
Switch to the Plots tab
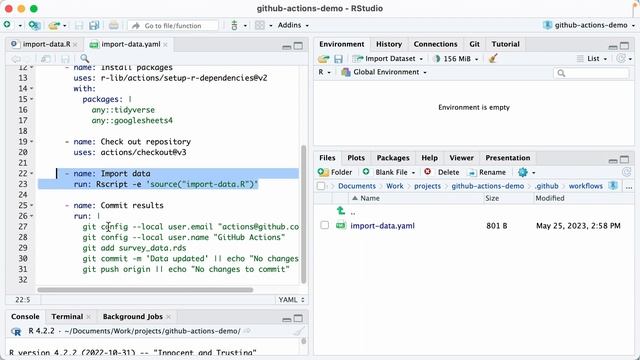[x=356, y=158]
